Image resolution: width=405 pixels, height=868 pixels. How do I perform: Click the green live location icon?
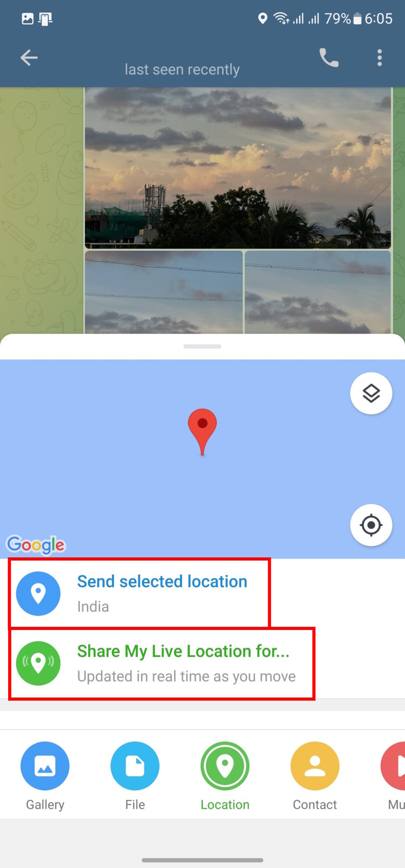point(38,663)
